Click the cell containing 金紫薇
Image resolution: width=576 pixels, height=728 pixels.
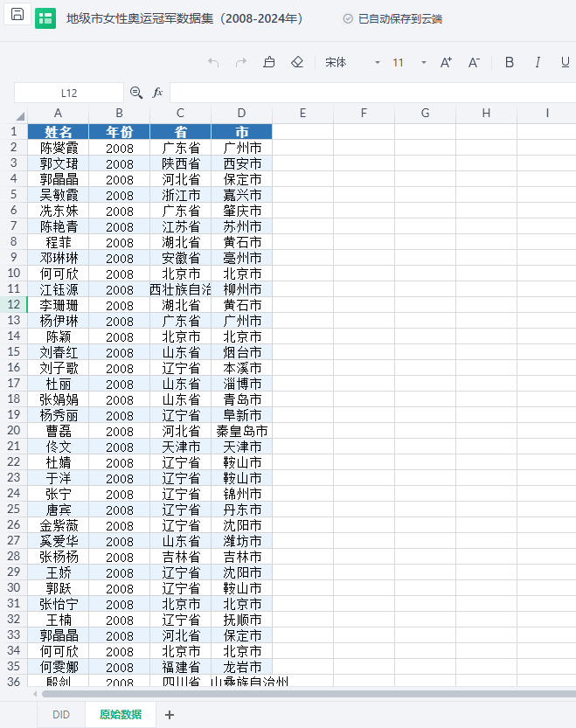click(x=58, y=525)
